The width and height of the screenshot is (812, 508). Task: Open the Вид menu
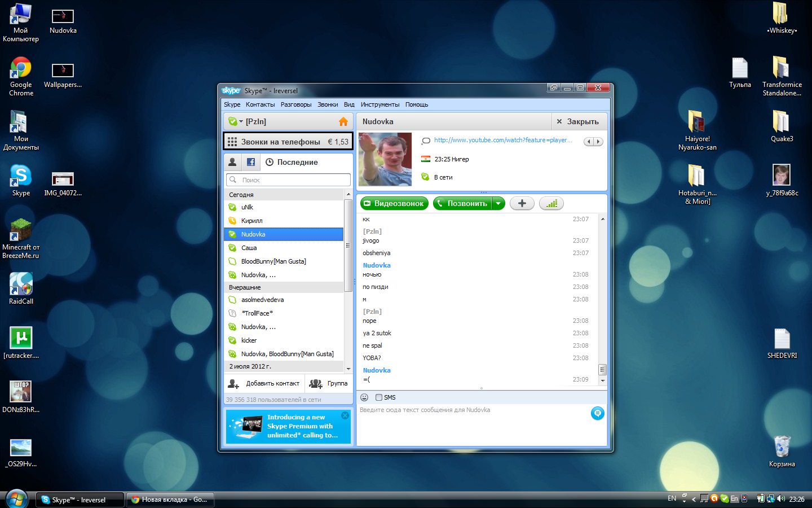point(349,104)
